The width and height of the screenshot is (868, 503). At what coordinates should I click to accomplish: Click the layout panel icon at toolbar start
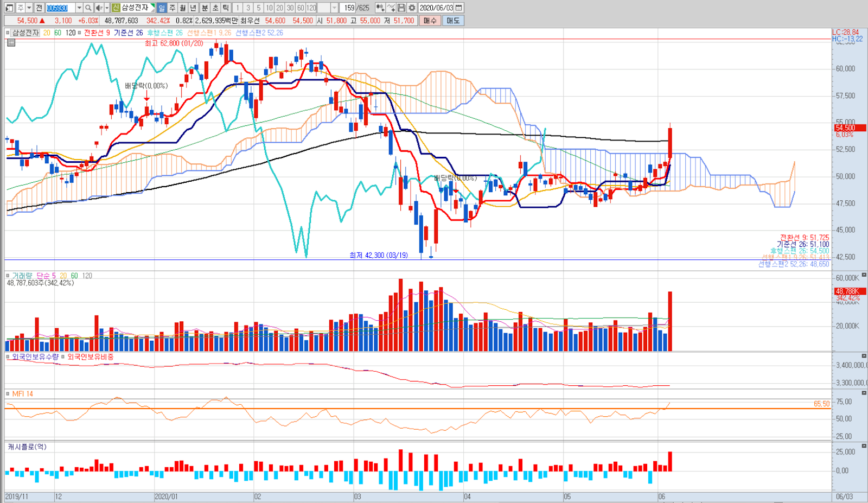9,8
